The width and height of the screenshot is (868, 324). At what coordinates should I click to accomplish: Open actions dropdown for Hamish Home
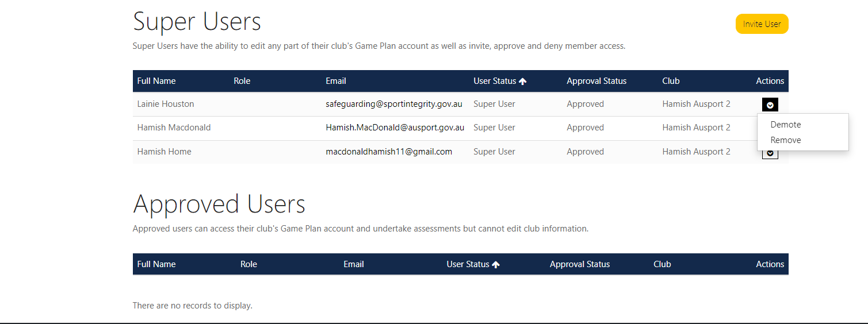(770, 154)
